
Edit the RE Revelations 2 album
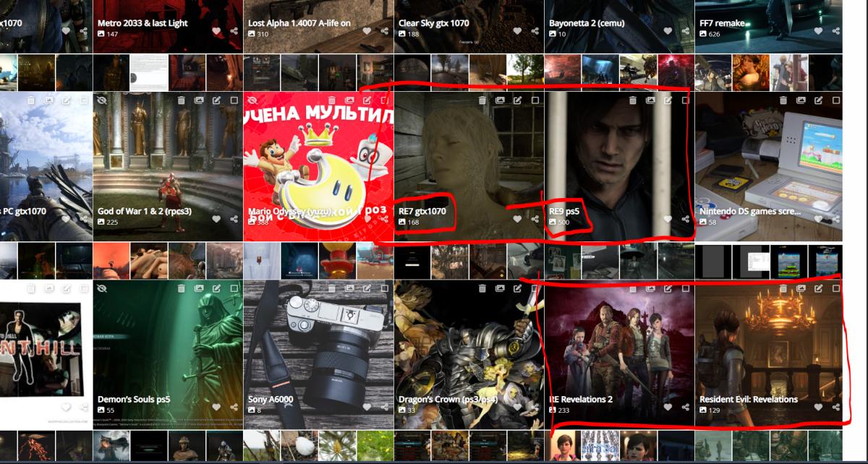[x=668, y=288]
